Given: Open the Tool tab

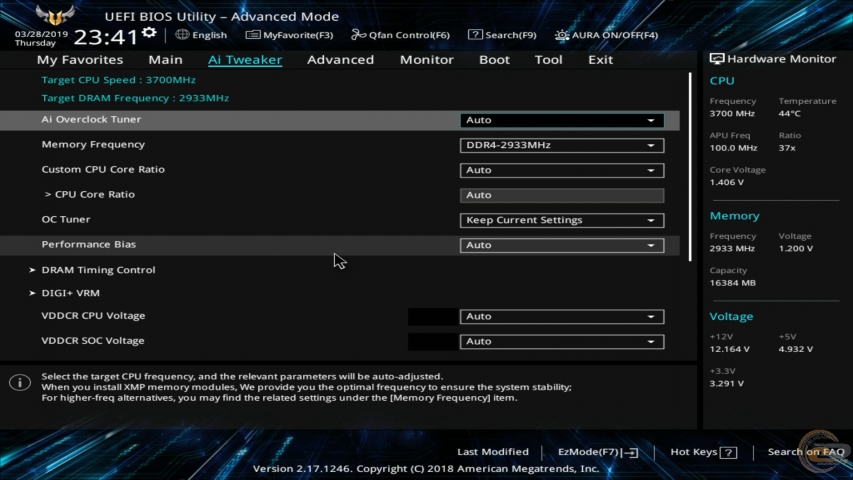Looking at the screenshot, I should click(x=548, y=59).
